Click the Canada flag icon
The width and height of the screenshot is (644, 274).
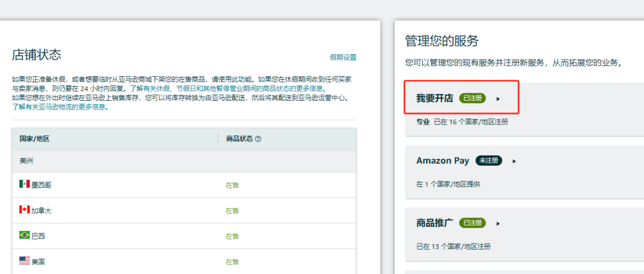coord(24,210)
